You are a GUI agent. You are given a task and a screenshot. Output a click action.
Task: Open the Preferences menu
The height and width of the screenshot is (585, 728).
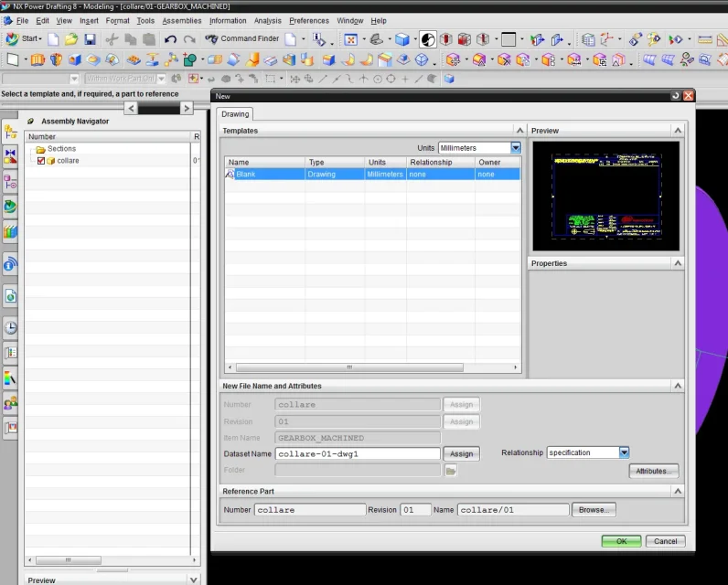(x=309, y=21)
